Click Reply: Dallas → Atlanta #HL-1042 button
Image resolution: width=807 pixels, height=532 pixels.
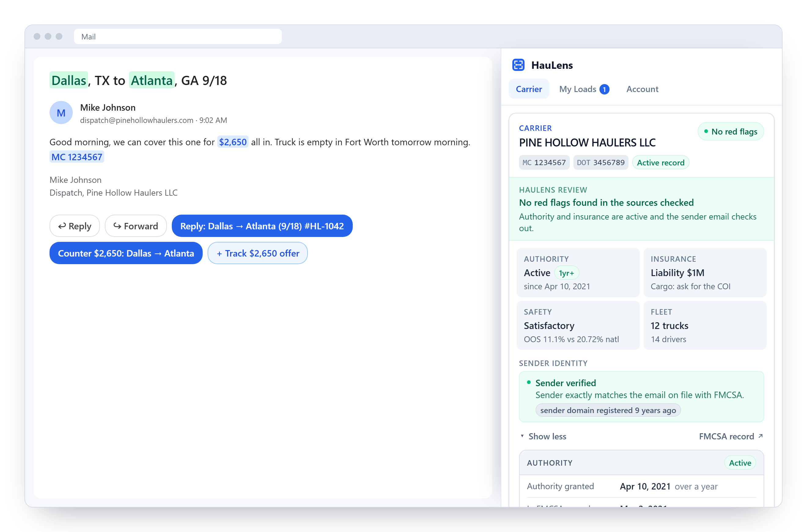tap(262, 226)
